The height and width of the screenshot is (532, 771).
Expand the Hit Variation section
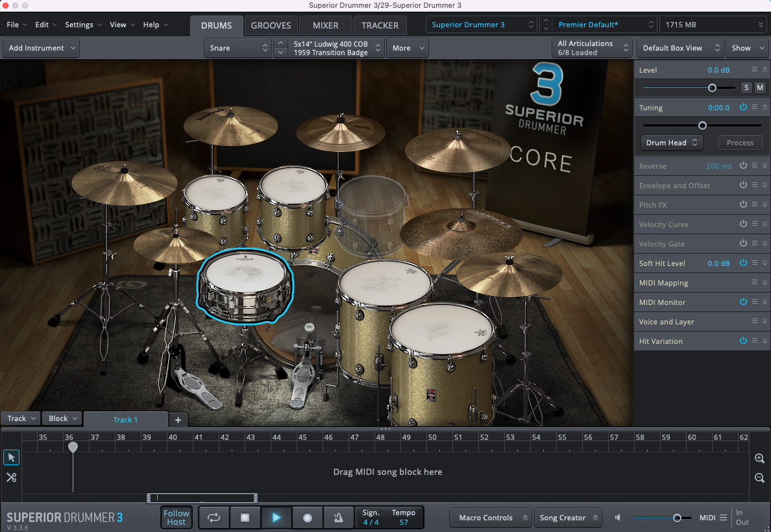pos(765,340)
